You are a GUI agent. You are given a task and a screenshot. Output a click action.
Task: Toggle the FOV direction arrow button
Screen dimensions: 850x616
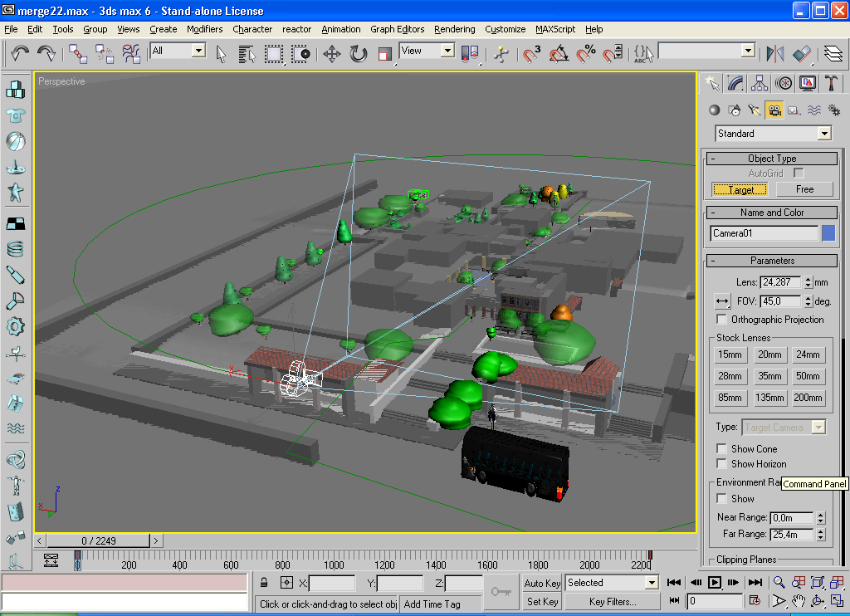722,301
